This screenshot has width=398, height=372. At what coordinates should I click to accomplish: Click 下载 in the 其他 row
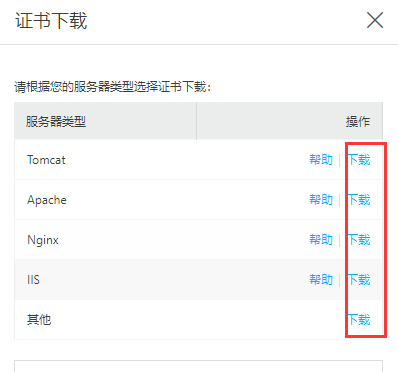[x=359, y=319]
